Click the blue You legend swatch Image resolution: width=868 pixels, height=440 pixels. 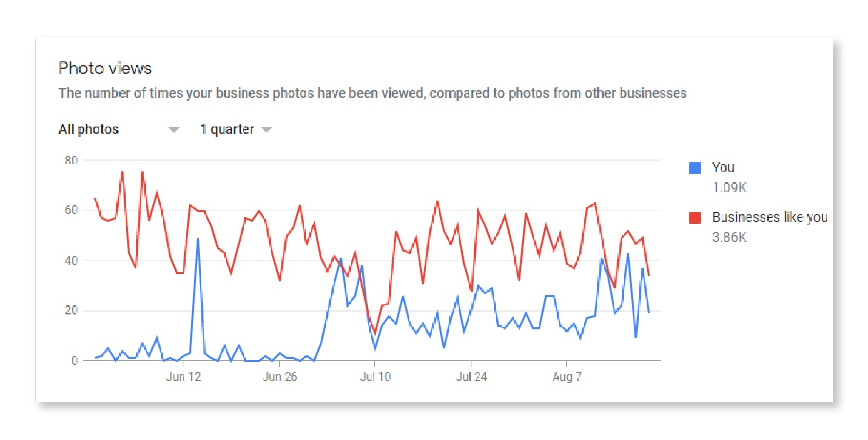(x=693, y=167)
